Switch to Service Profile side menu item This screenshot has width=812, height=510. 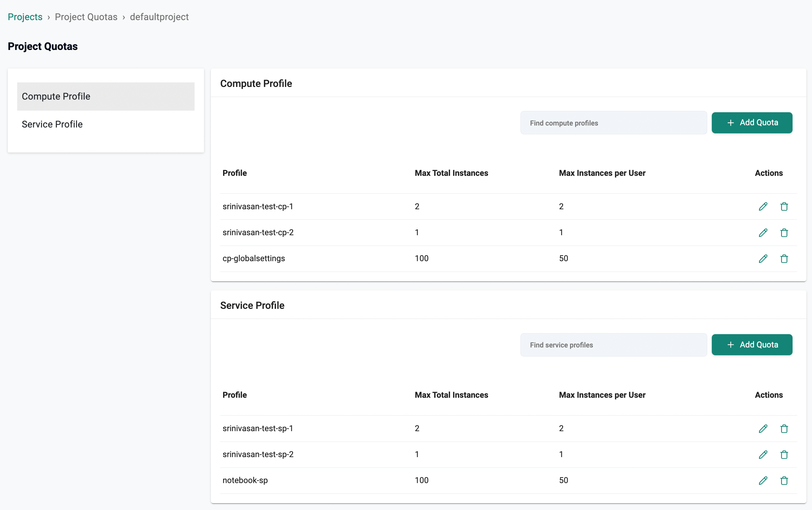[52, 124]
